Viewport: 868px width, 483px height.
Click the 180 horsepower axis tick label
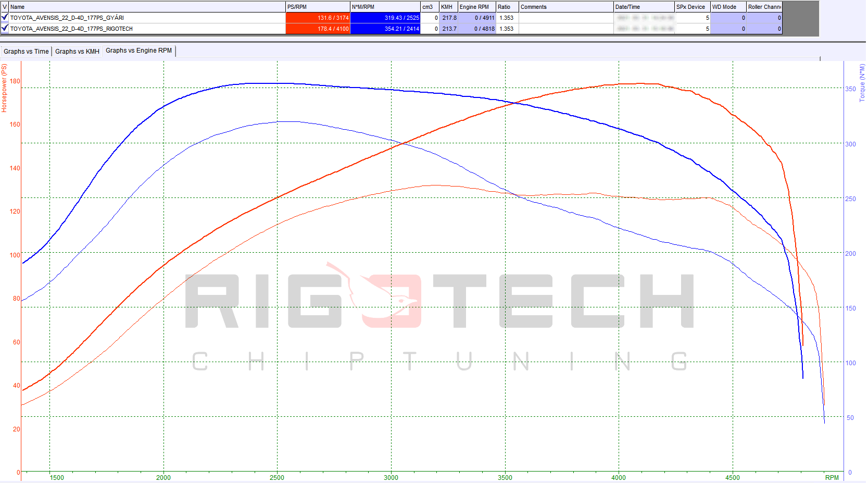pos(15,81)
